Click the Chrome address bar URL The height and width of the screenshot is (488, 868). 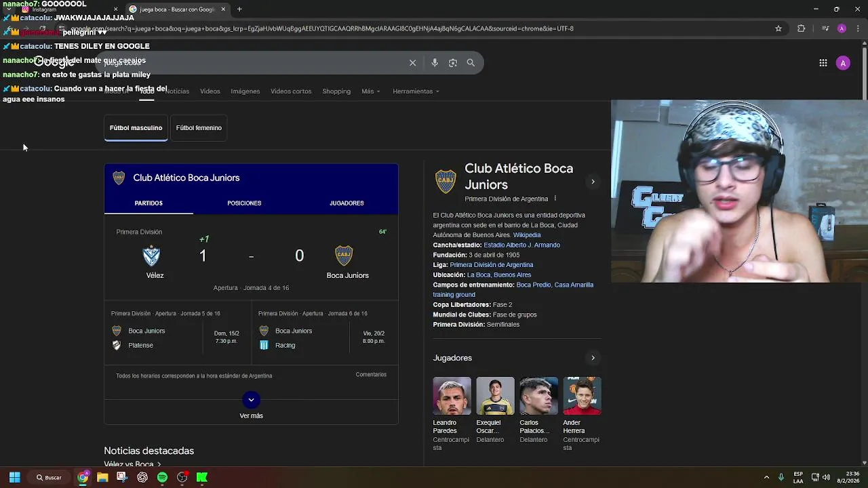(322, 28)
